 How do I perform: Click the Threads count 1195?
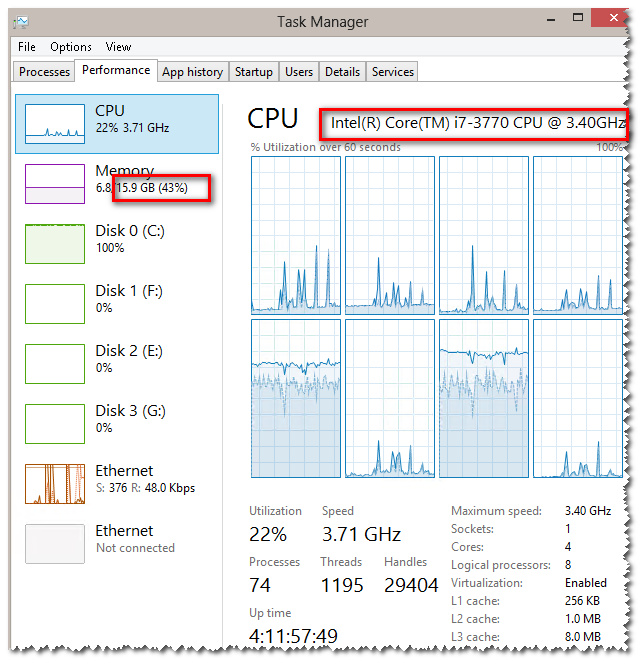click(x=342, y=585)
